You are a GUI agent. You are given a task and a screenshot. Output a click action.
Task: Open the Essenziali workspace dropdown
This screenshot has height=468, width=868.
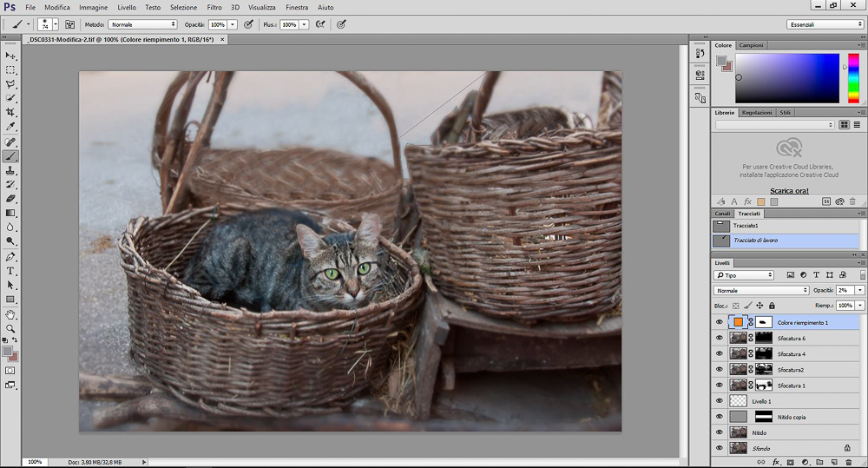(x=825, y=24)
